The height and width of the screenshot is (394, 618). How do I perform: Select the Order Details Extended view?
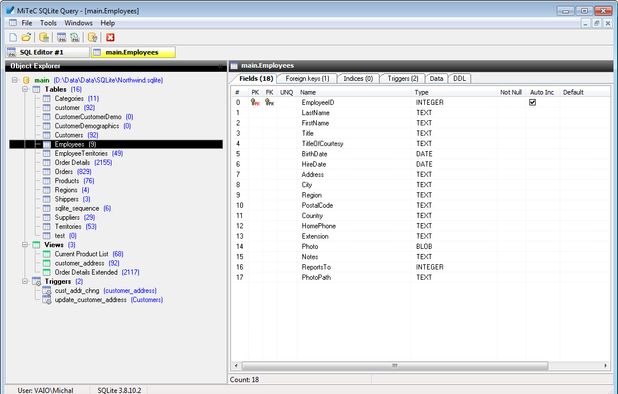[97, 272]
